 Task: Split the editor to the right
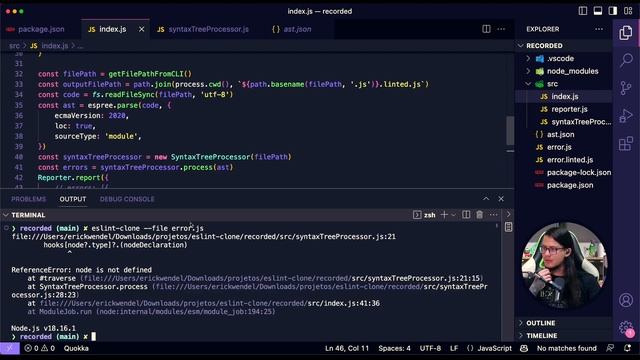tap(486, 29)
